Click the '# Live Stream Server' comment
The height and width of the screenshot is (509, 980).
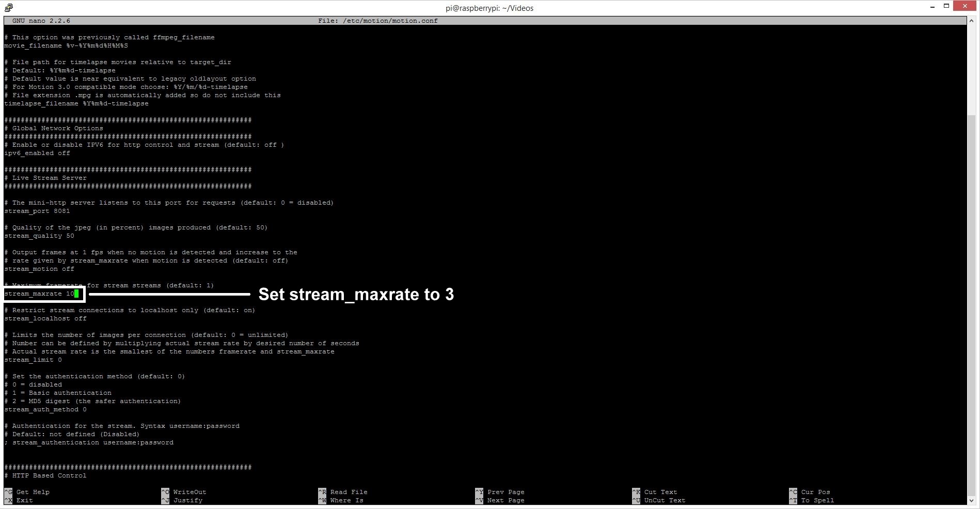point(45,178)
